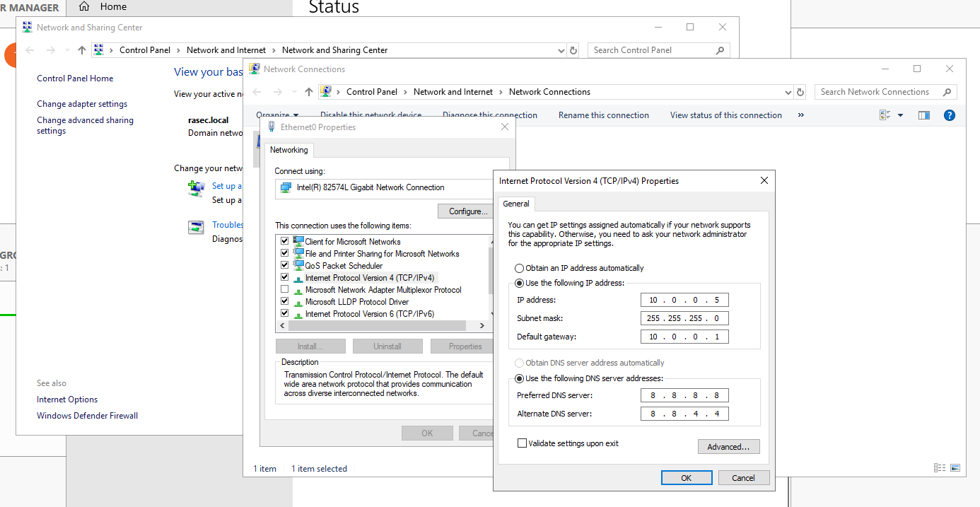Click the Ethernet0 Properties title bar icon

pyautogui.click(x=272, y=127)
